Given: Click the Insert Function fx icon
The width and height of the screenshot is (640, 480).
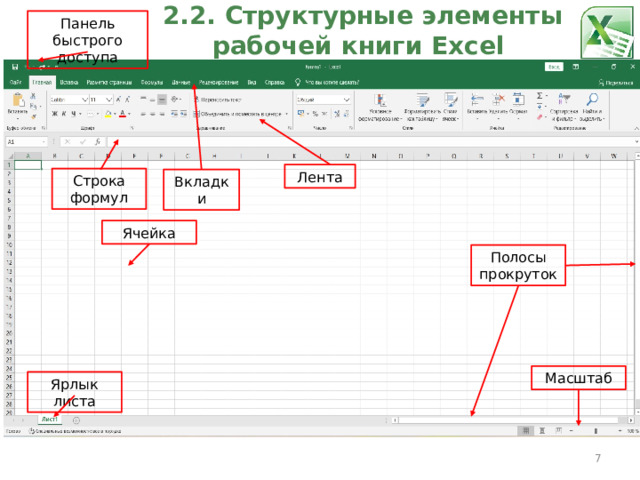Looking at the screenshot, I should (x=98, y=142).
